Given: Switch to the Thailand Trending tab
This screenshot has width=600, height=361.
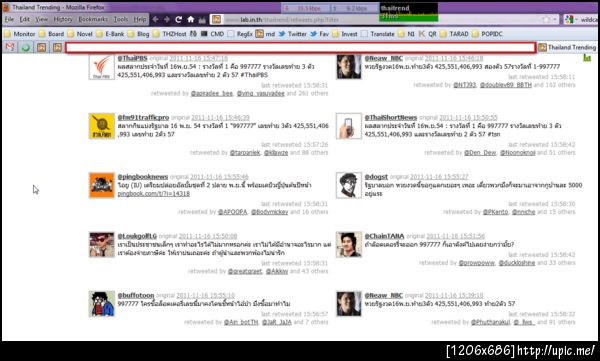Looking at the screenshot, I should (567, 47).
